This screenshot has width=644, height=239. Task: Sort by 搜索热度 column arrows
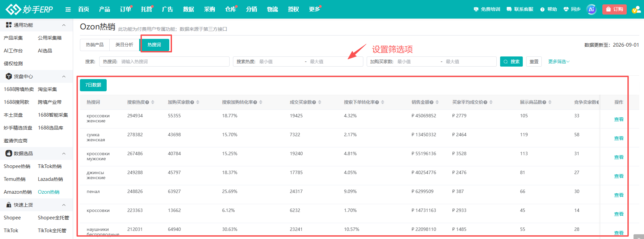[x=153, y=102]
